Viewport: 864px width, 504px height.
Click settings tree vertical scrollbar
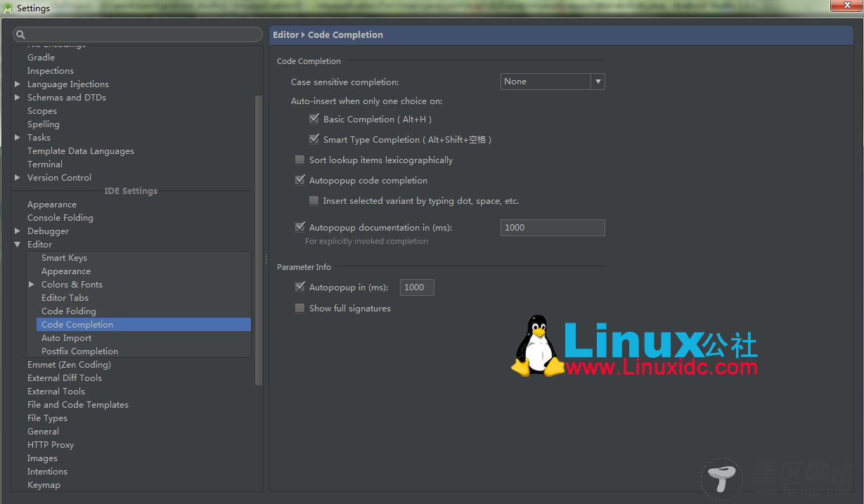pyautogui.click(x=259, y=239)
